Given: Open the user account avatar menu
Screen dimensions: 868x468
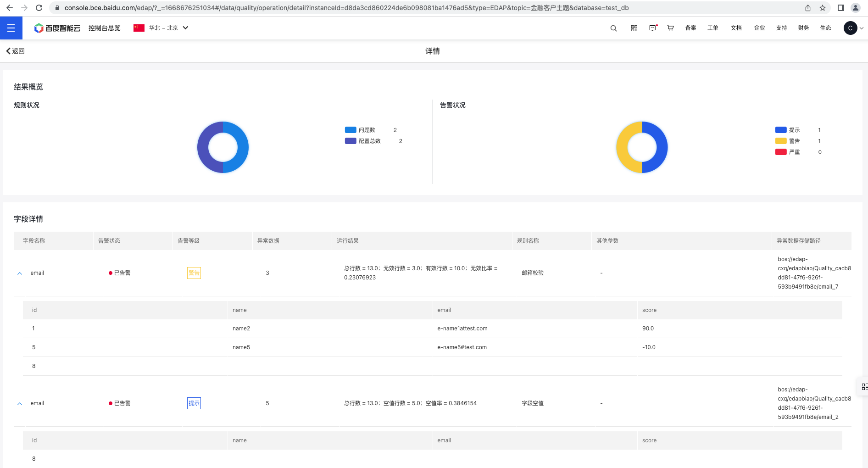Looking at the screenshot, I should (x=850, y=28).
